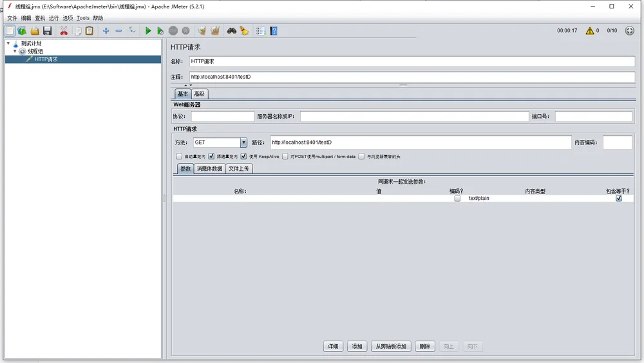Click the 添加 button
Viewport: 644px width, 363px height.
(x=357, y=346)
